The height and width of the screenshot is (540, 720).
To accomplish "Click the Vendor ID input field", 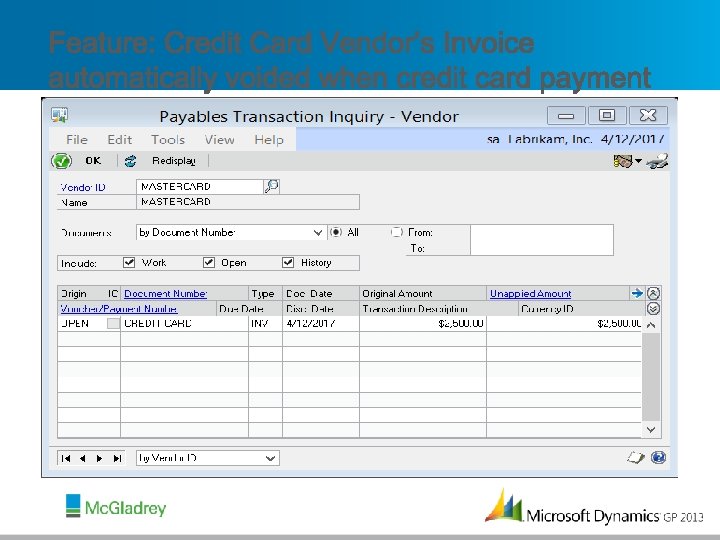I will pyautogui.click(x=200, y=186).
